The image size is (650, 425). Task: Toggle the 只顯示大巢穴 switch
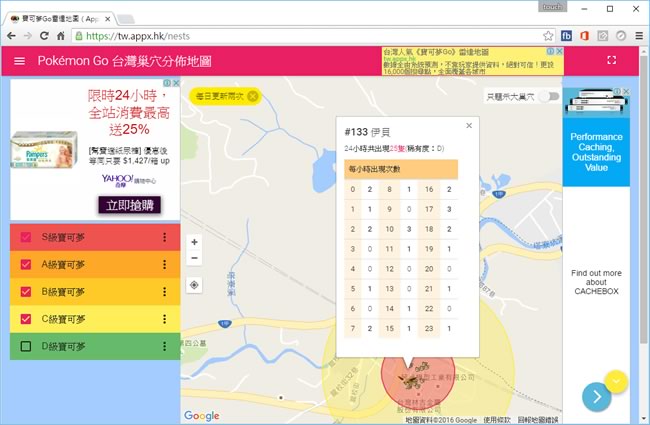[x=550, y=97]
